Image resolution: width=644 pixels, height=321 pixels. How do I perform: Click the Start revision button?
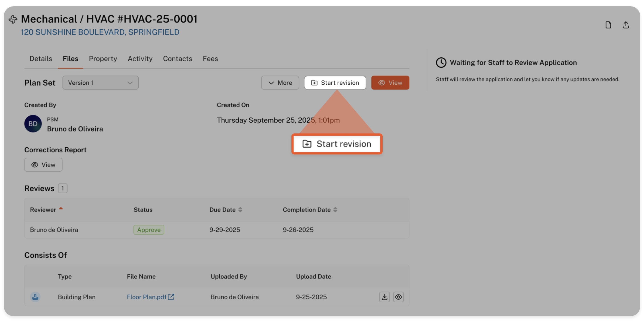[335, 83]
